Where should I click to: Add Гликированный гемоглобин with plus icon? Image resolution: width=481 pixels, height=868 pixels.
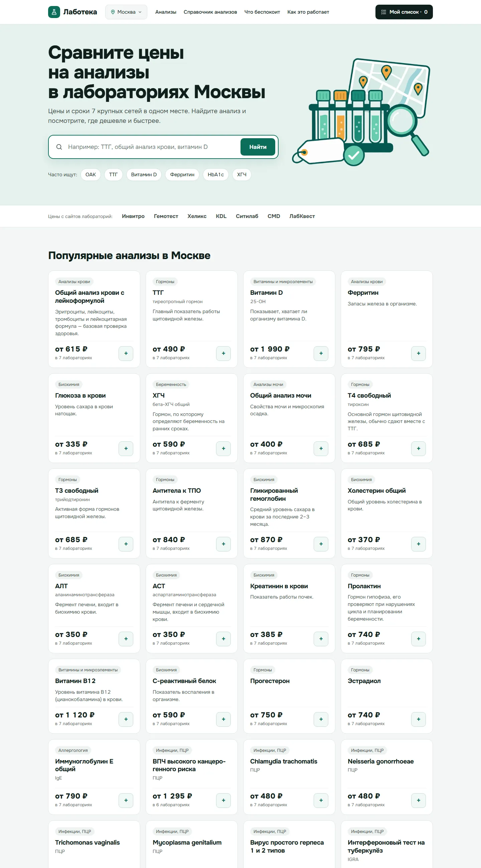coord(321,544)
